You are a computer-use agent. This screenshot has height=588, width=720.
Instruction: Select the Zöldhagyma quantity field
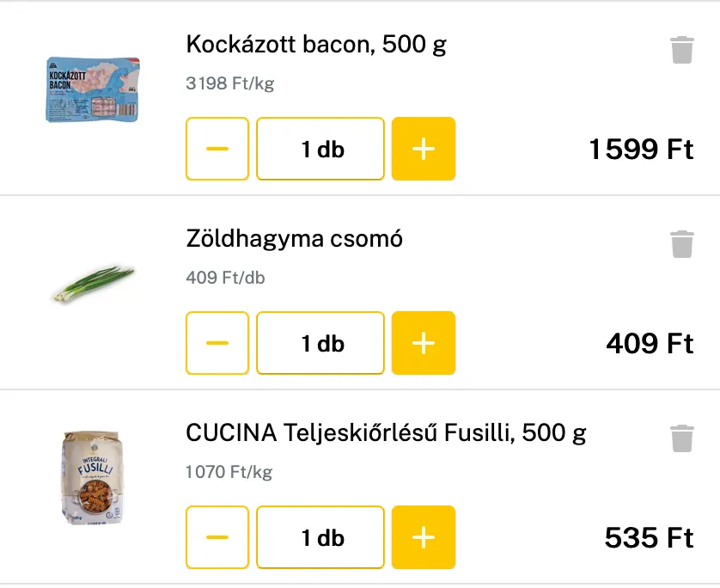[x=320, y=343]
